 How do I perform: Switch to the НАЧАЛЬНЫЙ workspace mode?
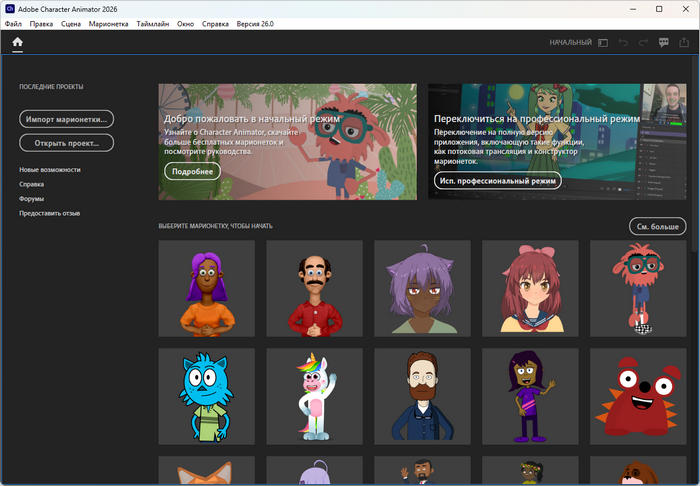[x=570, y=43]
